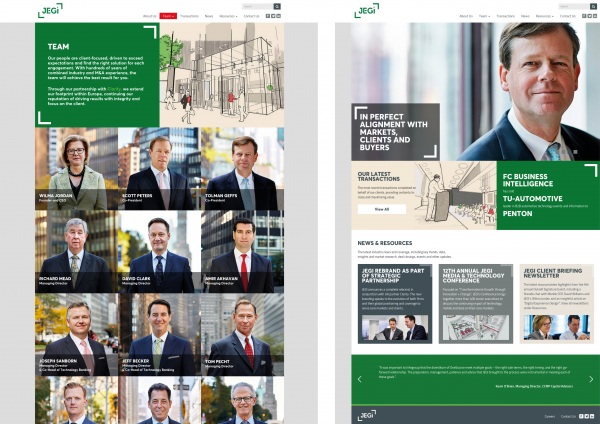This screenshot has width=600, height=424.
Task: Open the last social icon in the home page footer
Action: click(592, 416)
